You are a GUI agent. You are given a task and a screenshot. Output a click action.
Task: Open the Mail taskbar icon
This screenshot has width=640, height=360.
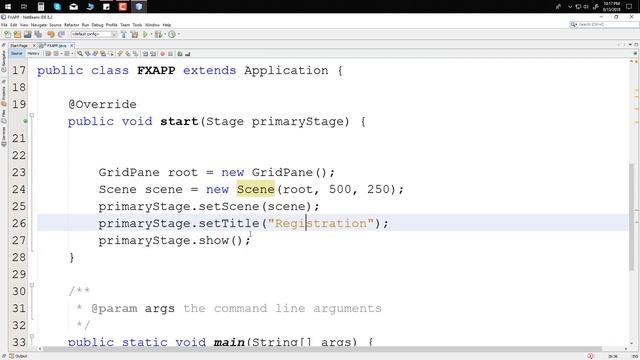(73, 7)
